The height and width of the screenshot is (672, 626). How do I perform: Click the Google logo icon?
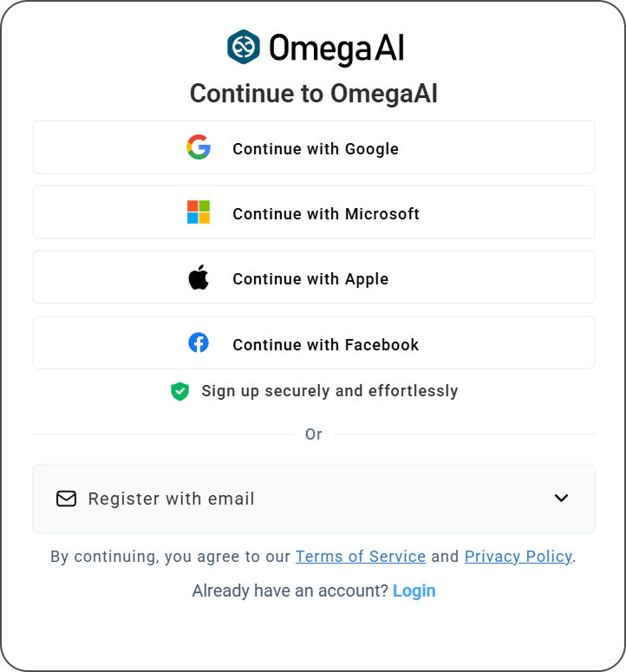199,147
